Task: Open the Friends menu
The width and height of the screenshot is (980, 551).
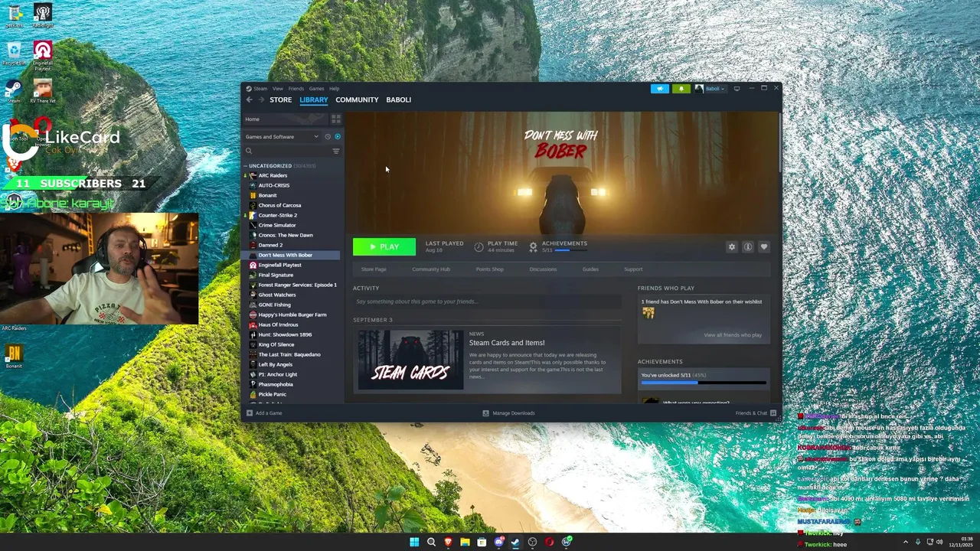Action: (296, 89)
